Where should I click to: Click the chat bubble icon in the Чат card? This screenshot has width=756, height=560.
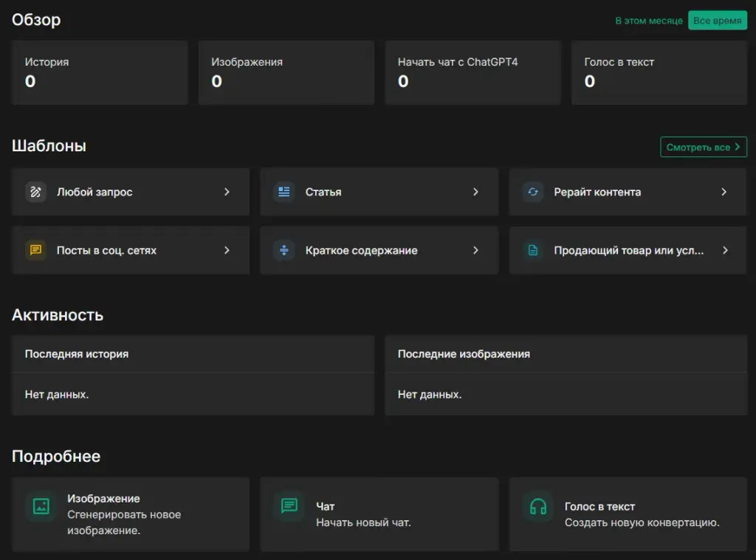click(289, 506)
